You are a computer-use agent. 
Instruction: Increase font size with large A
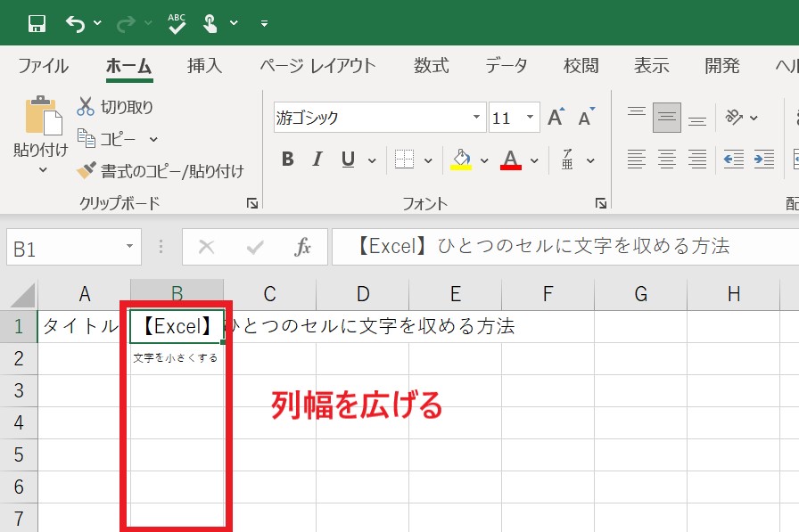(x=556, y=117)
